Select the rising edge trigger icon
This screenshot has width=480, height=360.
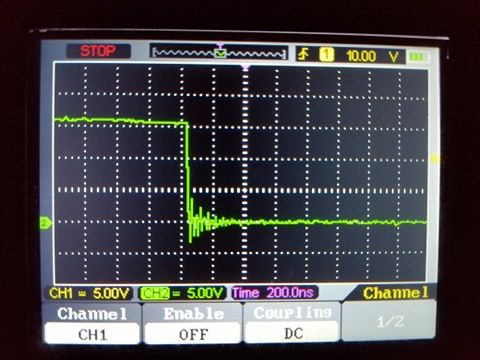pyautogui.click(x=304, y=54)
